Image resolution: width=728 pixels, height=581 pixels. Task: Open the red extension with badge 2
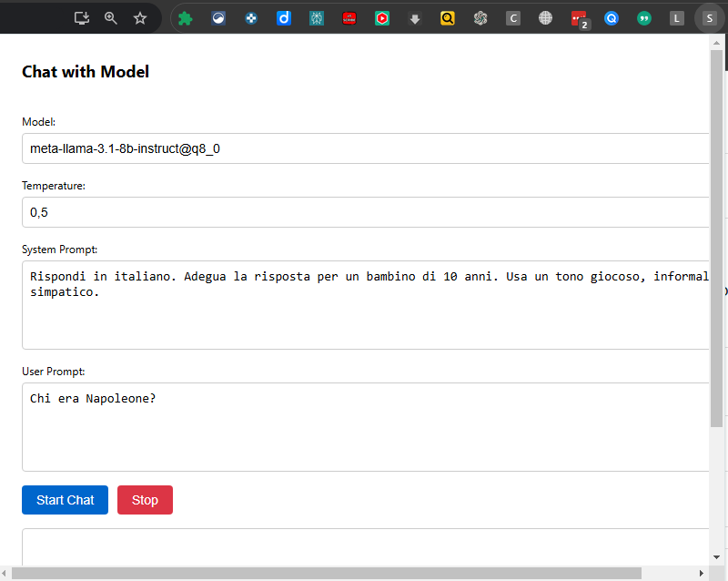[x=578, y=17]
